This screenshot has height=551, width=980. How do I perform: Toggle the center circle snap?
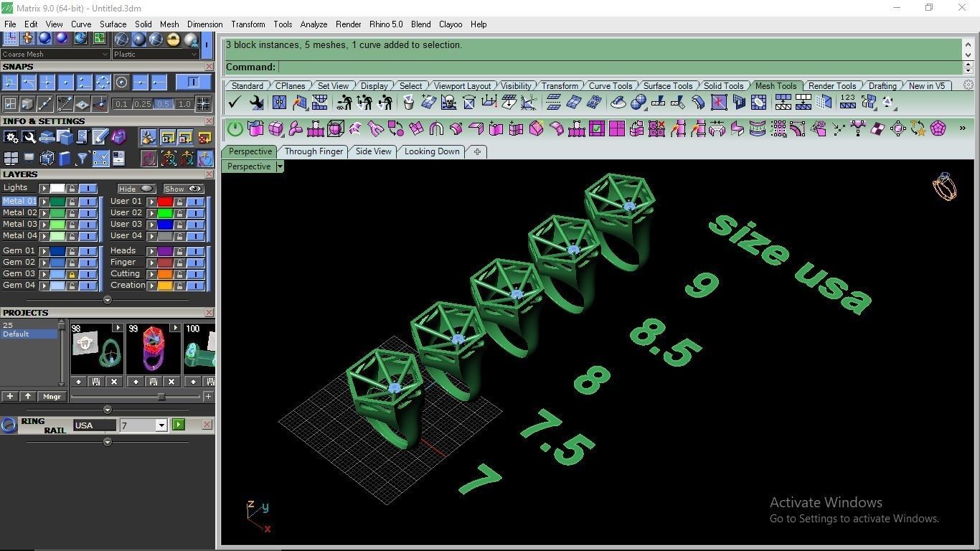(x=121, y=82)
